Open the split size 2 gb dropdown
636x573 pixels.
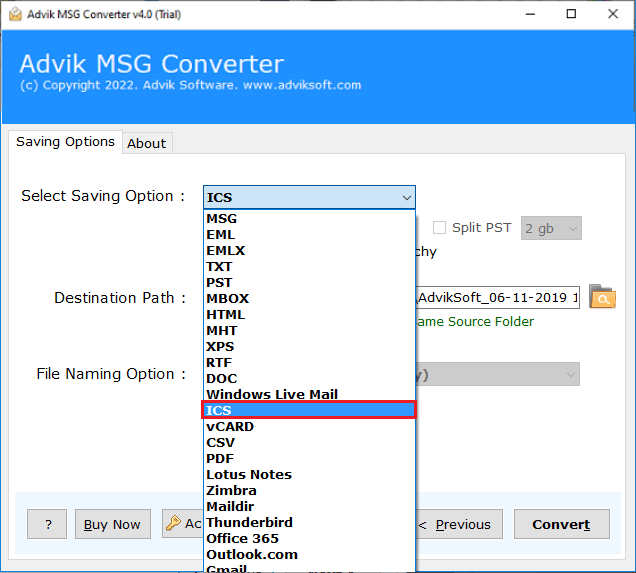click(551, 228)
